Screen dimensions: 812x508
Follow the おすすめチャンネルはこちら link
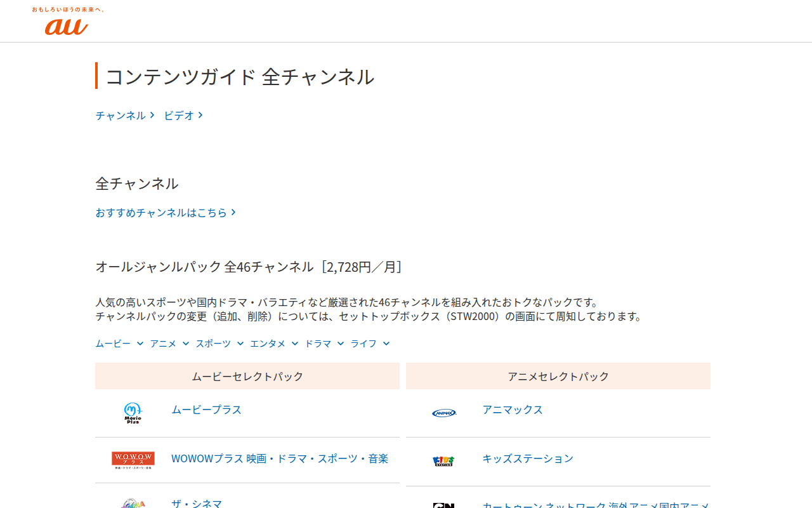tap(166, 213)
